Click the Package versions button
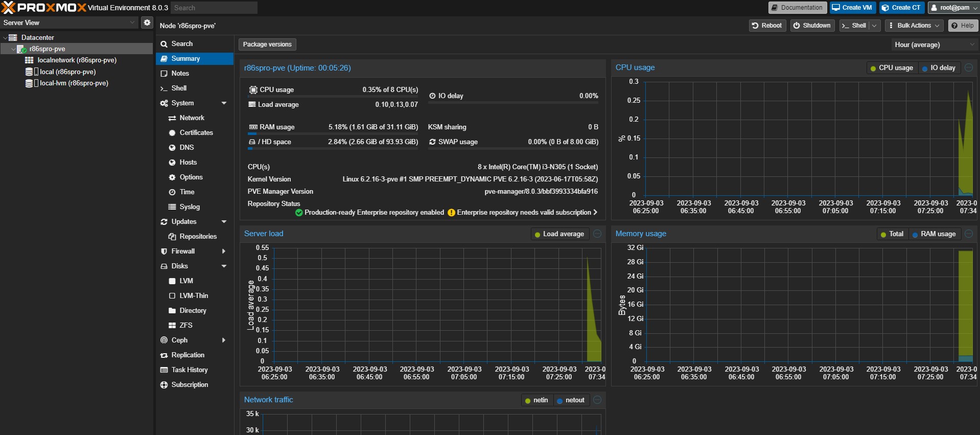The image size is (980, 435). pos(267,44)
